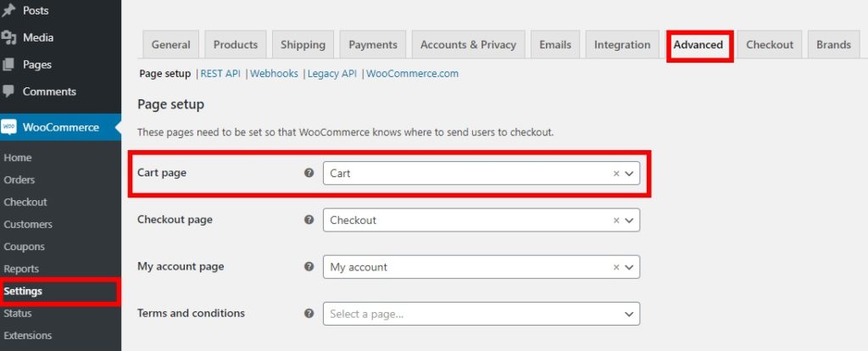Click help icon next to My account page
Screen dimensions: 868x351
[x=309, y=267]
